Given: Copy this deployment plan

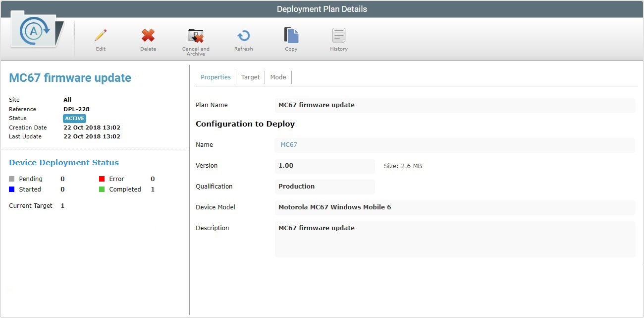Looking at the screenshot, I should point(291,36).
